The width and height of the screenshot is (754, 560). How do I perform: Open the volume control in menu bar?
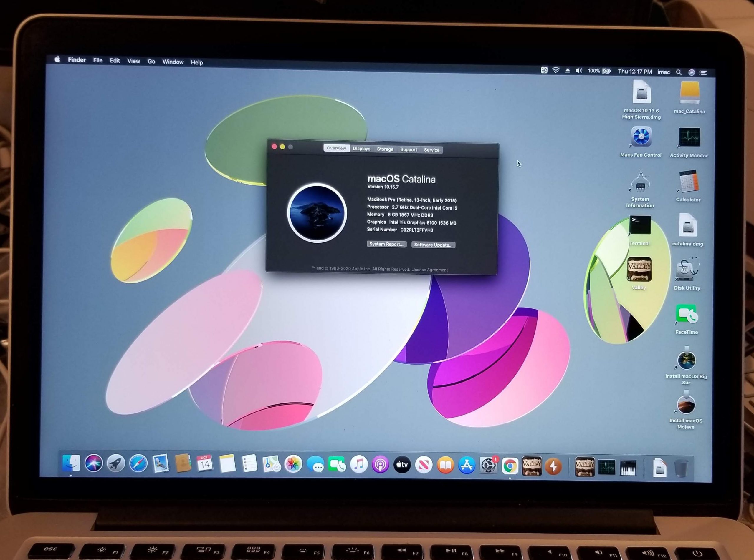(579, 71)
